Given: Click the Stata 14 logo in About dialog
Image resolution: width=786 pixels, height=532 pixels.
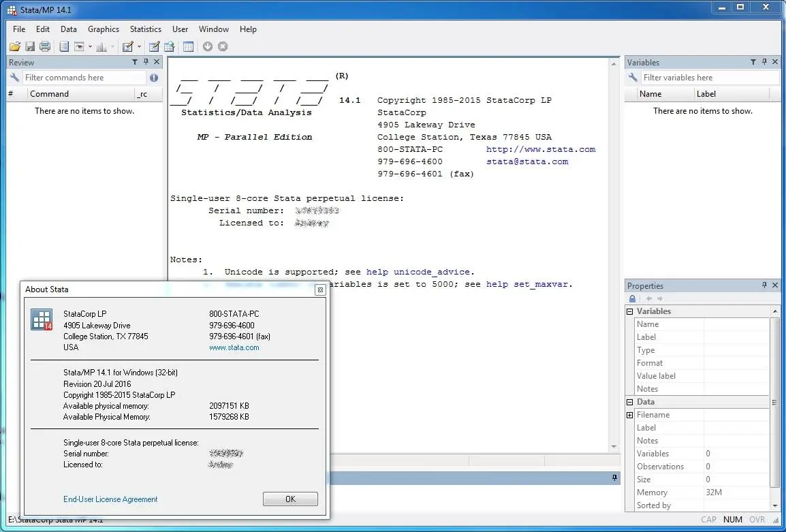Looking at the screenshot, I should pos(42,320).
